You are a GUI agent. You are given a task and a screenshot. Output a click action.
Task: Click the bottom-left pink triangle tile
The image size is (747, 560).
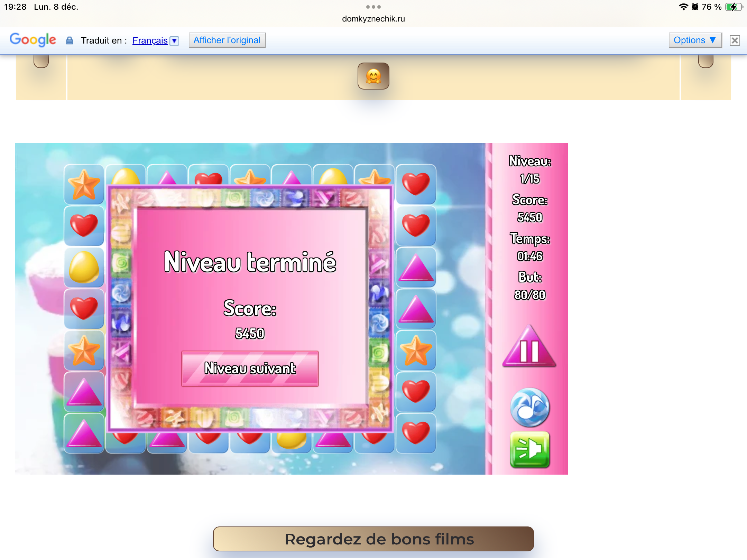pos(84,433)
